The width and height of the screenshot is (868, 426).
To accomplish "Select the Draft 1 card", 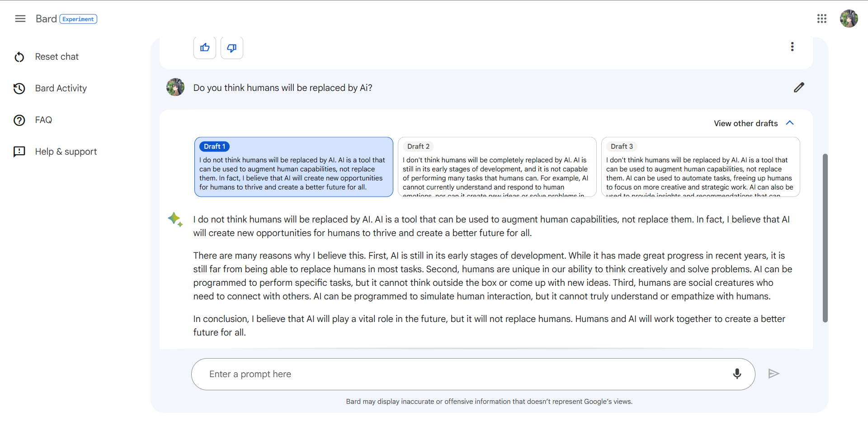I will (x=294, y=167).
